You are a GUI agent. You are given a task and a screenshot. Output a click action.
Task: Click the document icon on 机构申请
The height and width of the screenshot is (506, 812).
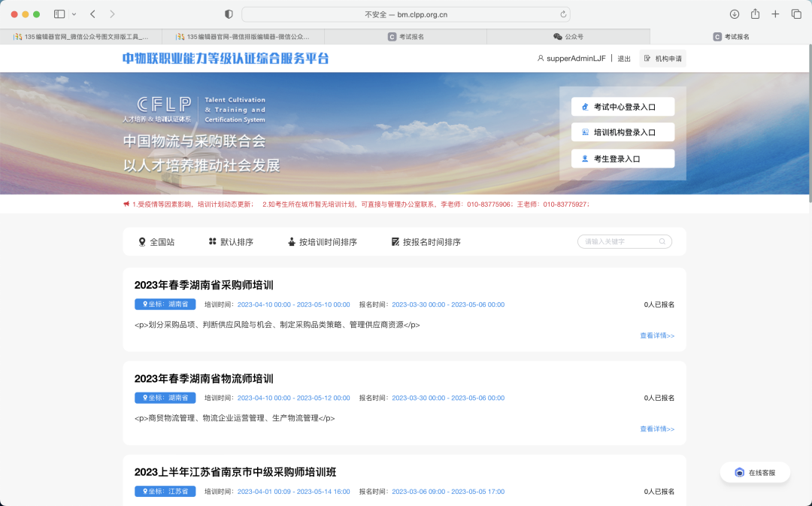coord(647,58)
